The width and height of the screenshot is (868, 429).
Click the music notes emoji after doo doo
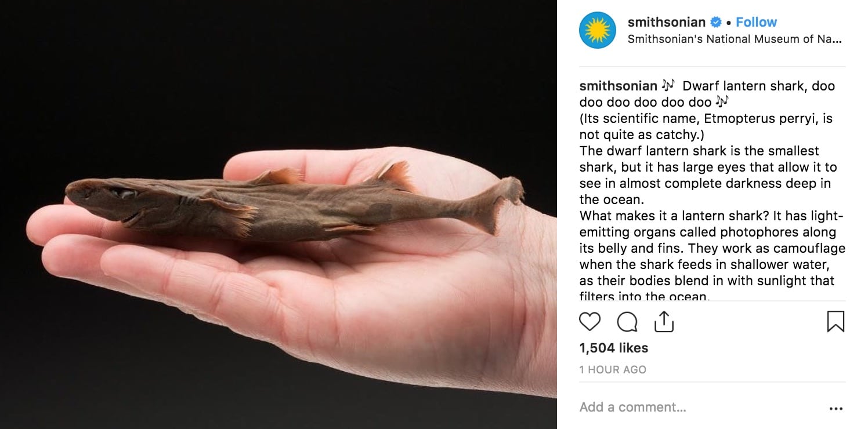coord(722,101)
